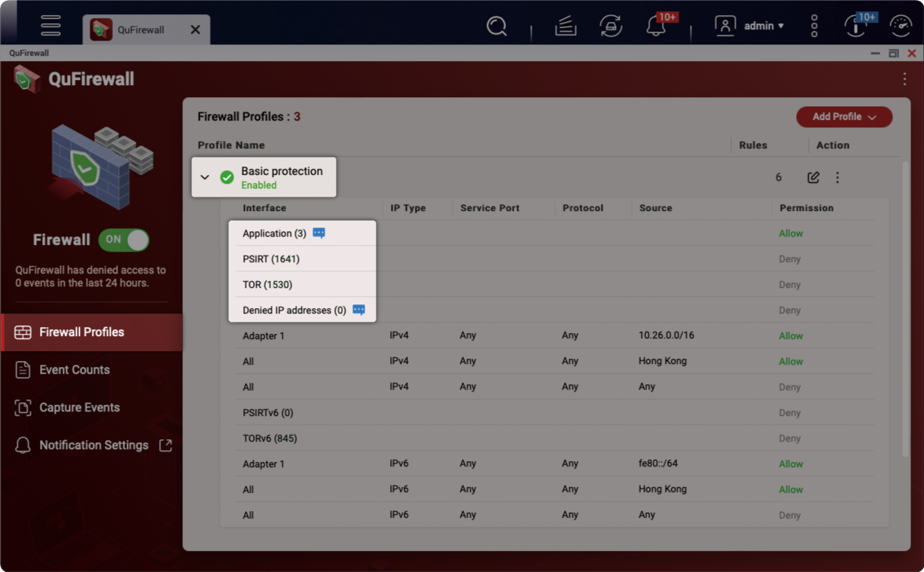Click the external link icon beside Notification Settings
Image resolution: width=924 pixels, height=572 pixels.
pyautogui.click(x=166, y=445)
